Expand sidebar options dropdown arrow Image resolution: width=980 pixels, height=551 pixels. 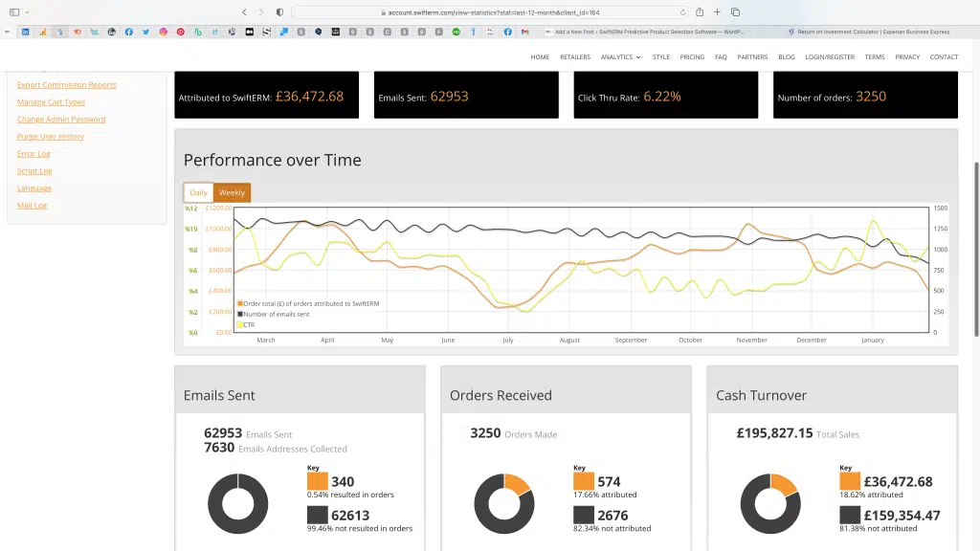[27, 12]
